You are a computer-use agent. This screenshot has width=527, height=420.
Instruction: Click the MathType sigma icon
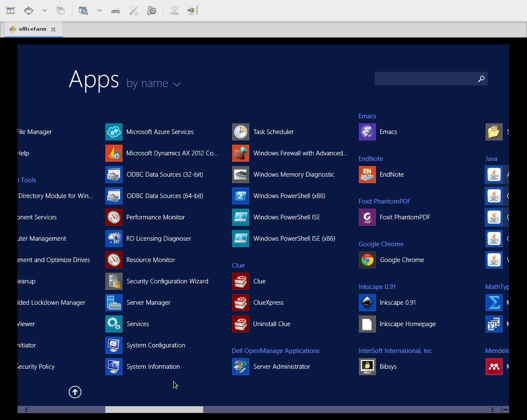(x=494, y=303)
